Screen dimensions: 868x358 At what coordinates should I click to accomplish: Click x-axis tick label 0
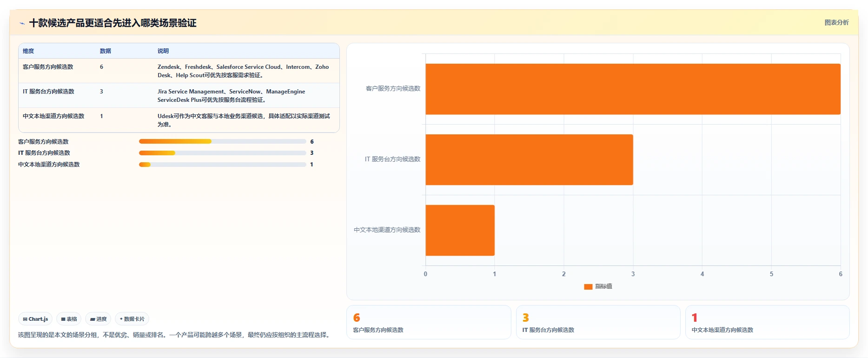425,274
